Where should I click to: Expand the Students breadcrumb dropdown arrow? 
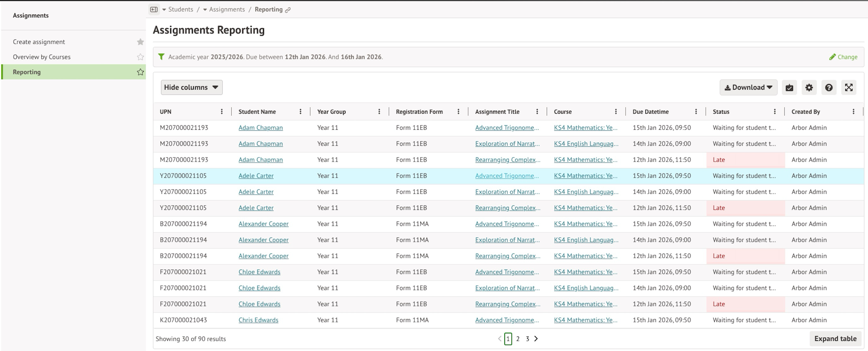pos(164,10)
